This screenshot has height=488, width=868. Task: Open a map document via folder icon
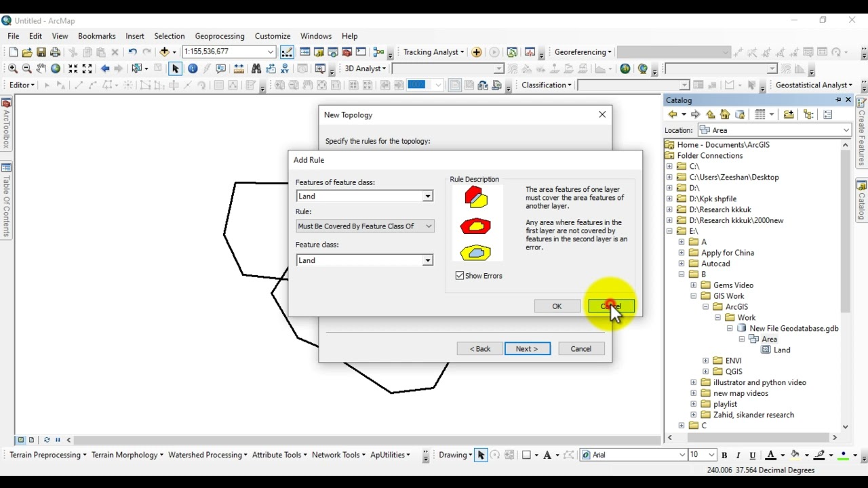(27, 52)
